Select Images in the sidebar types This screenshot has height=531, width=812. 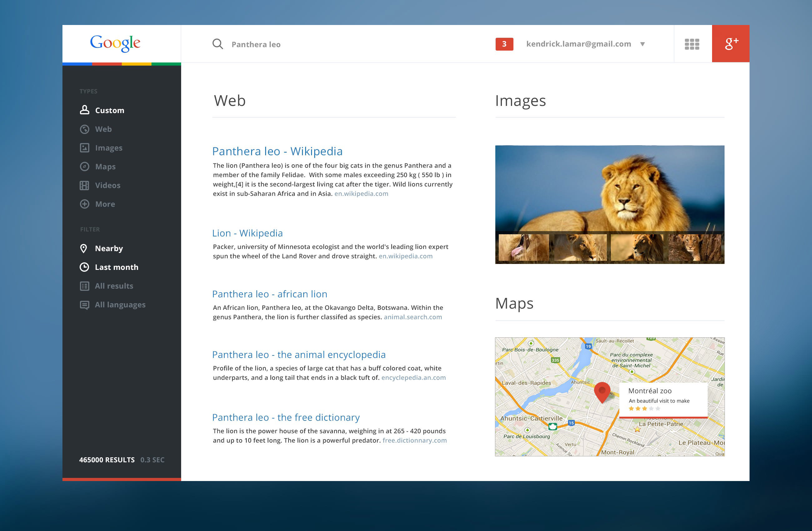(x=101, y=148)
